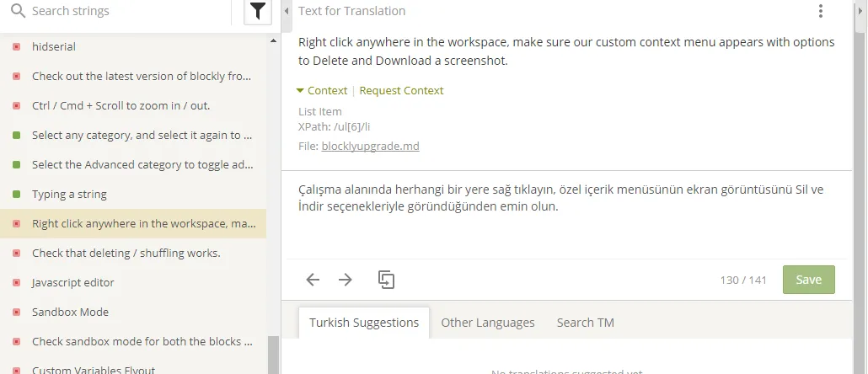Viewport: 868px width, 374px height.
Task: Click red status icon beside 'Check that deleting'
Action: [x=17, y=254]
